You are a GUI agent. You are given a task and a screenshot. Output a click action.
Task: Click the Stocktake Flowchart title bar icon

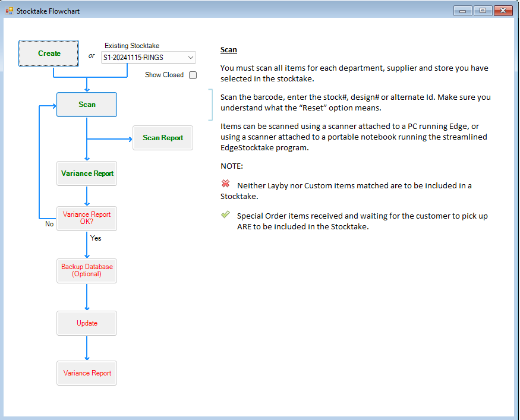[8, 10]
